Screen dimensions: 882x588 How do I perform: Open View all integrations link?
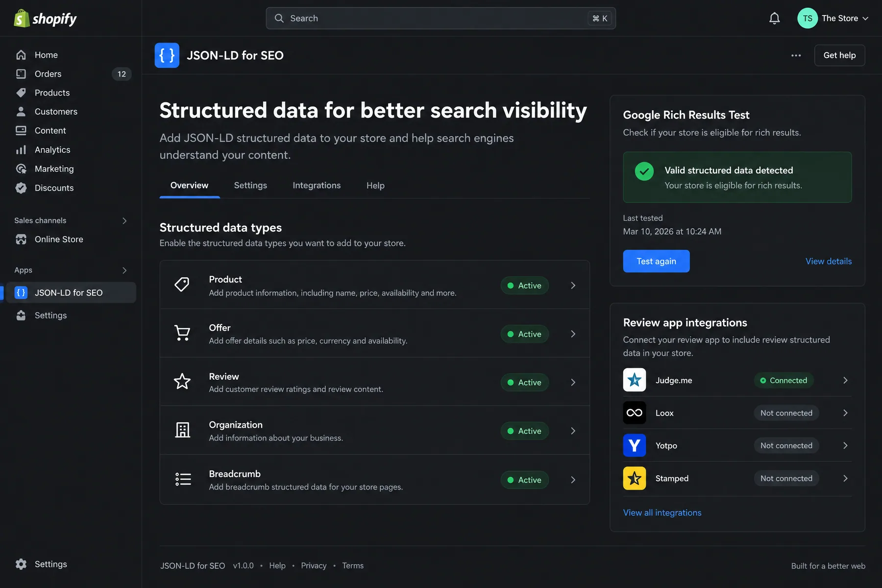pyautogui.click(x=662, y=513)
